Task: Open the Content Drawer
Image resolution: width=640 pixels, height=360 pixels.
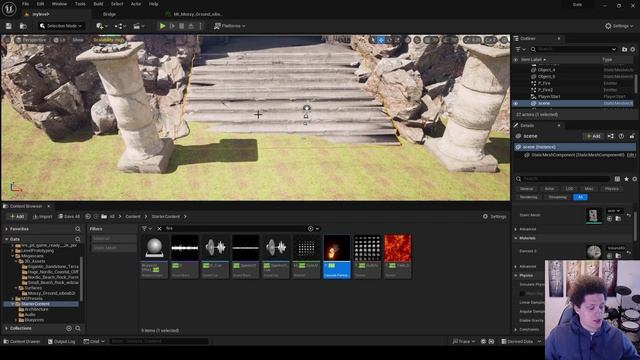Action: pos(22,341)
